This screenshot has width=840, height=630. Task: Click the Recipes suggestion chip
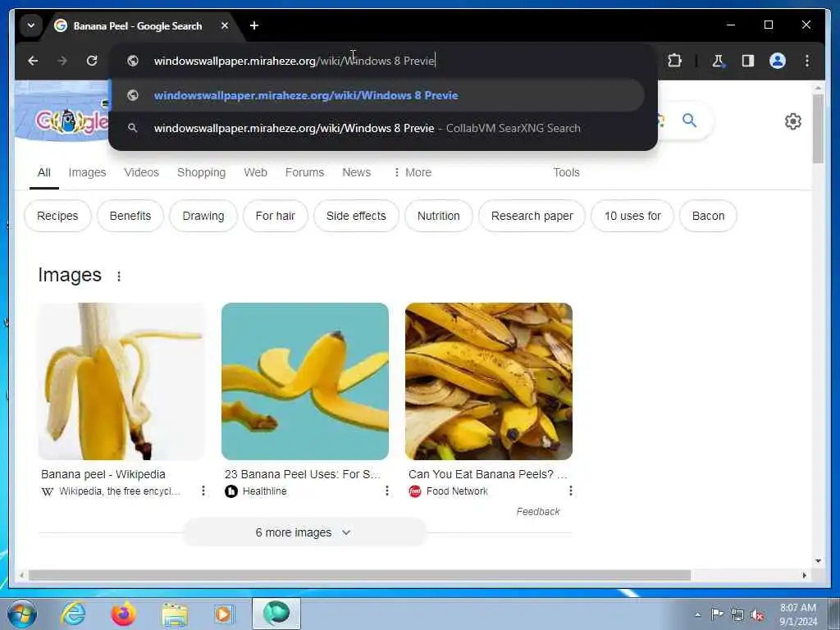pos(57,216)
